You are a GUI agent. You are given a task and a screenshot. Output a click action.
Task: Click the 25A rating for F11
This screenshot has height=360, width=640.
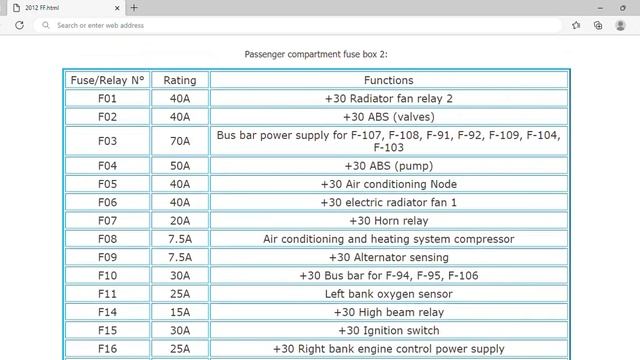pyautogui.click(x=180, y=294)
